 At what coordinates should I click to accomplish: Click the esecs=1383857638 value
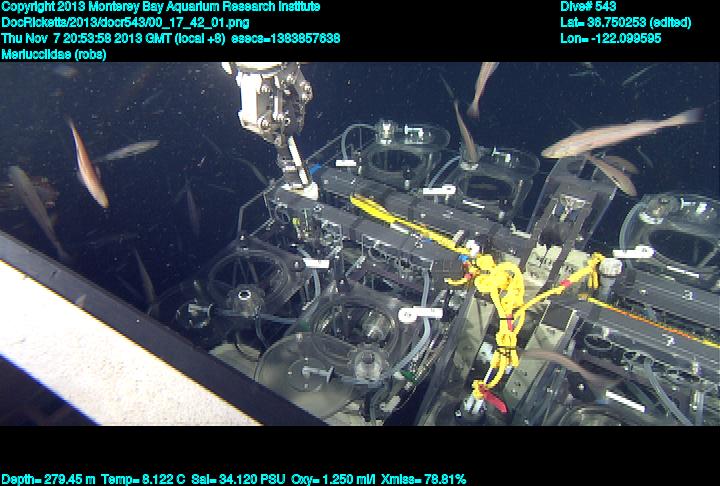click(286, 38)
